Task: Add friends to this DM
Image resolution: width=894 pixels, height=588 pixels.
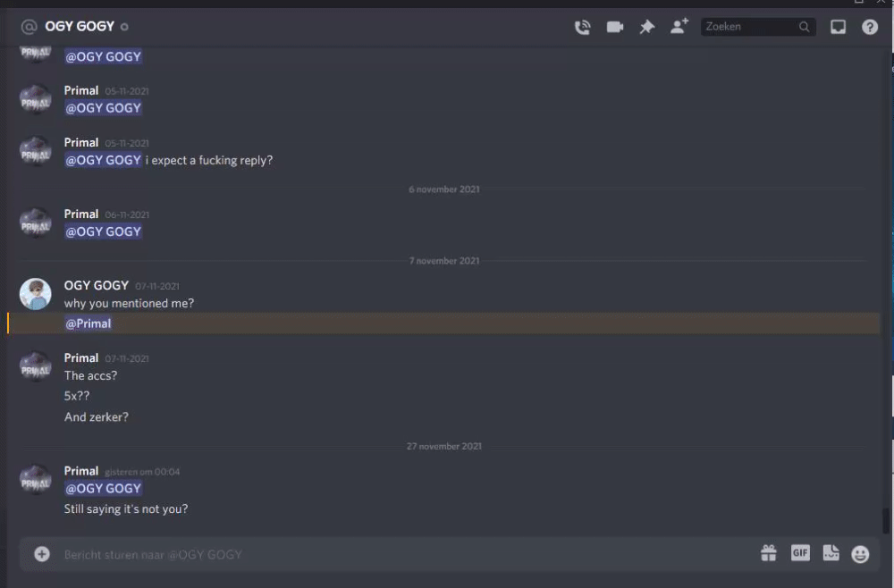Action: (x=679, y=26)
